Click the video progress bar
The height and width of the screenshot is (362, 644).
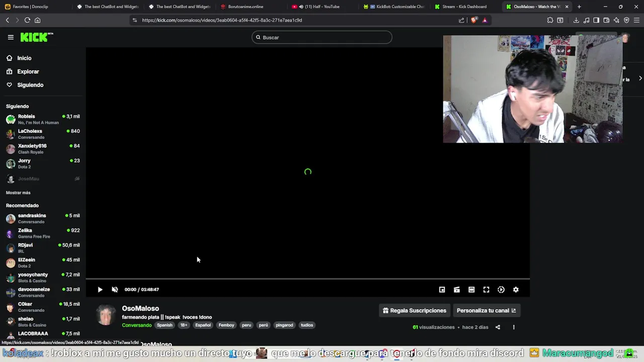tap(307, 279)
